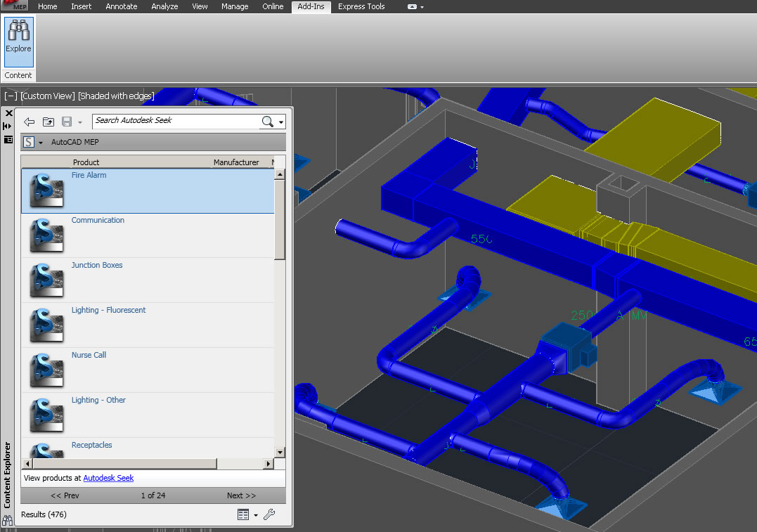Click the search magnifier icon

(x=268, y=122)
